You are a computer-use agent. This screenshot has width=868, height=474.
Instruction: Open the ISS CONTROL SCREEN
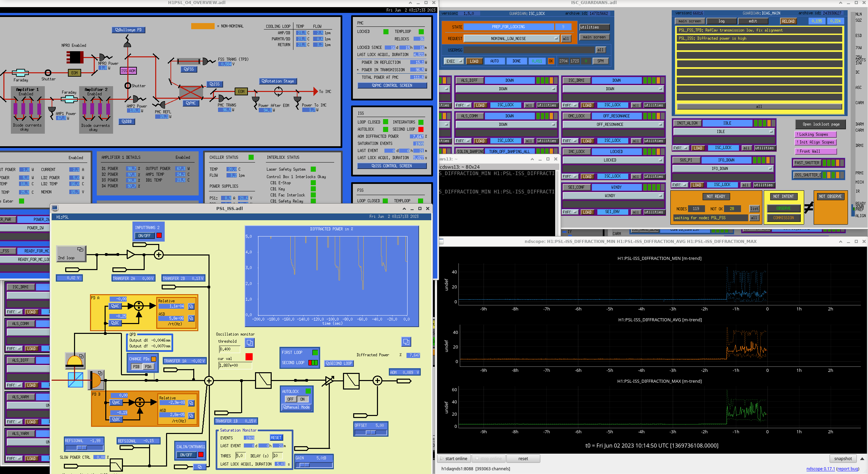(392, 166)
